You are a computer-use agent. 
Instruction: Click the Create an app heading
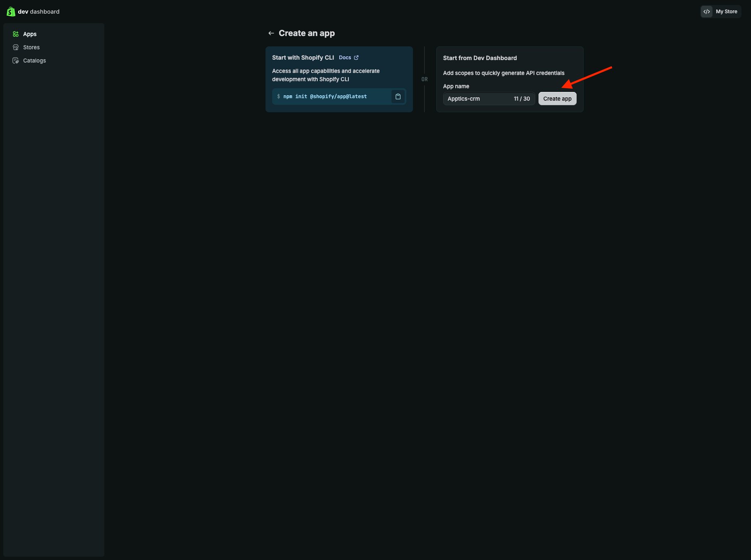[307, 33]
